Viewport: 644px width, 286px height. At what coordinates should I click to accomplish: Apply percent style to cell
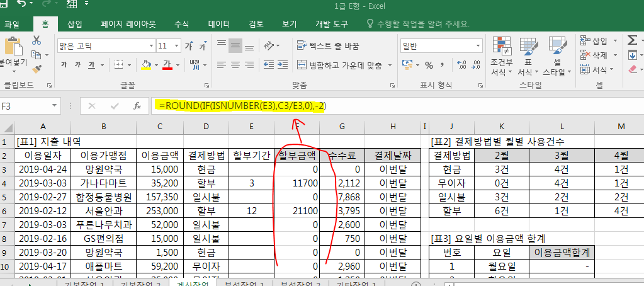tap(429, 65)
